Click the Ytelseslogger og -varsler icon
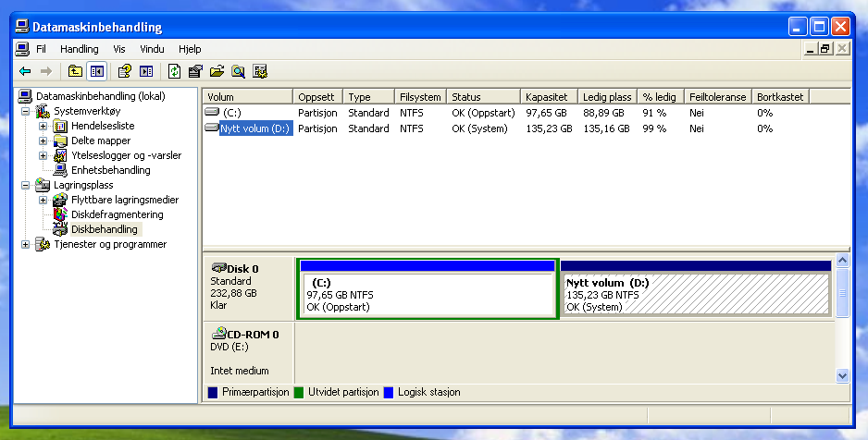Image resolution: width=868 pixels, height=440 pixels. pos(60,156)
